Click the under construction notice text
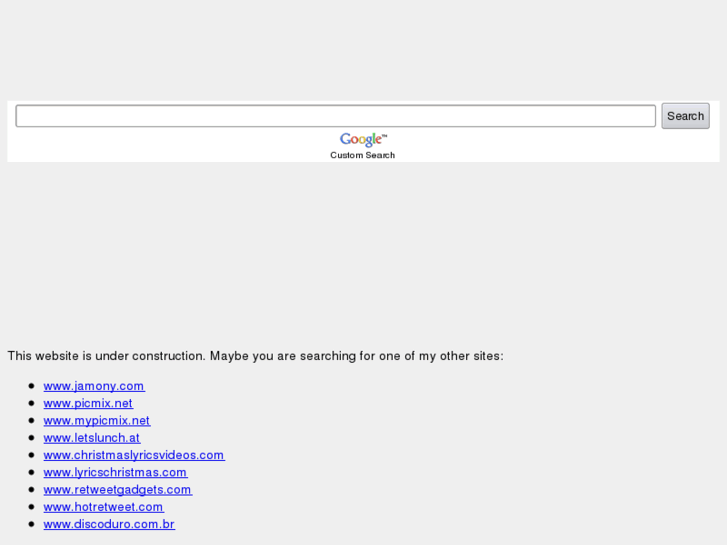Viewport: 727px width, 545px height. [x=255, y=356]
